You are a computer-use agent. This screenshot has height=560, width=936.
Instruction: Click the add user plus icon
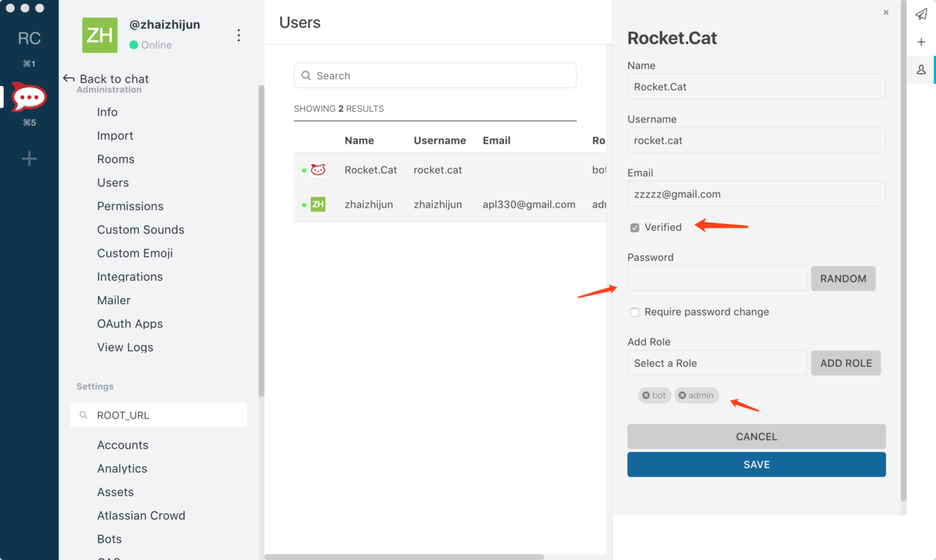coord(921,42)
